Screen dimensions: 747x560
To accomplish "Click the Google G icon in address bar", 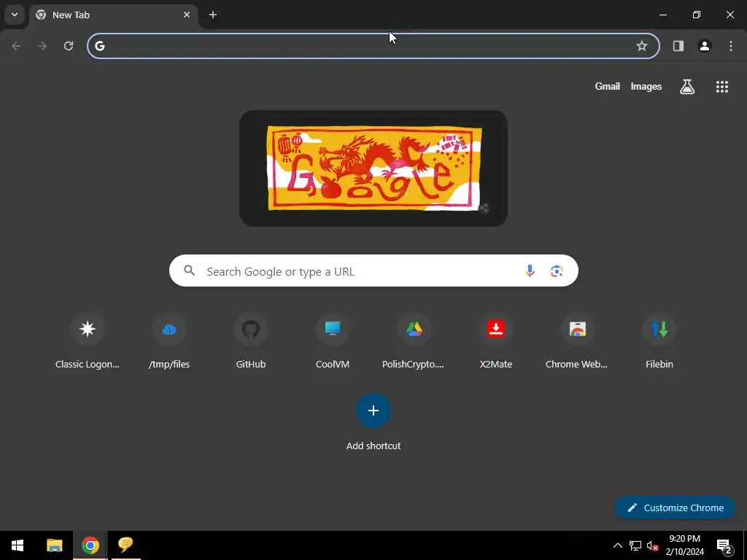I will (x=99, y=46).
